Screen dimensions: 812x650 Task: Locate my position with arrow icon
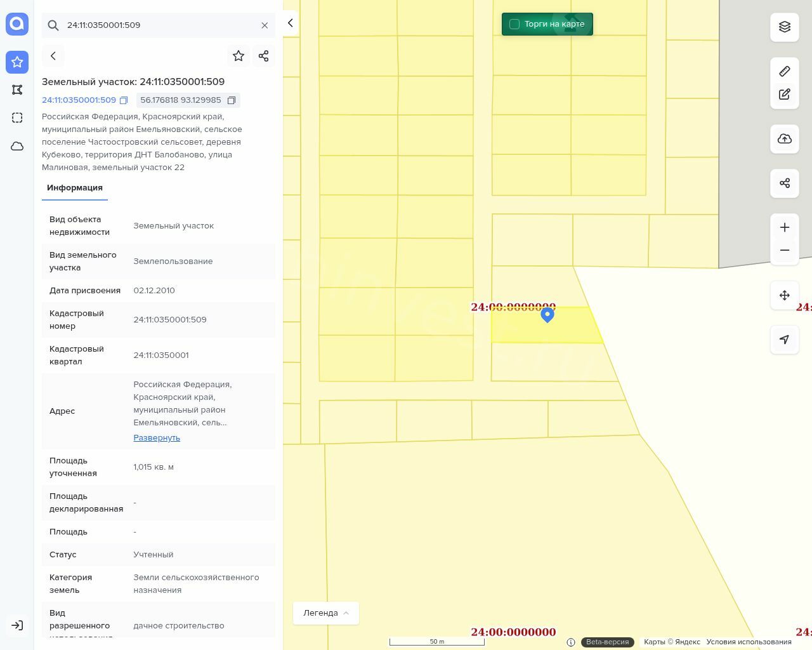coord(785,340)
